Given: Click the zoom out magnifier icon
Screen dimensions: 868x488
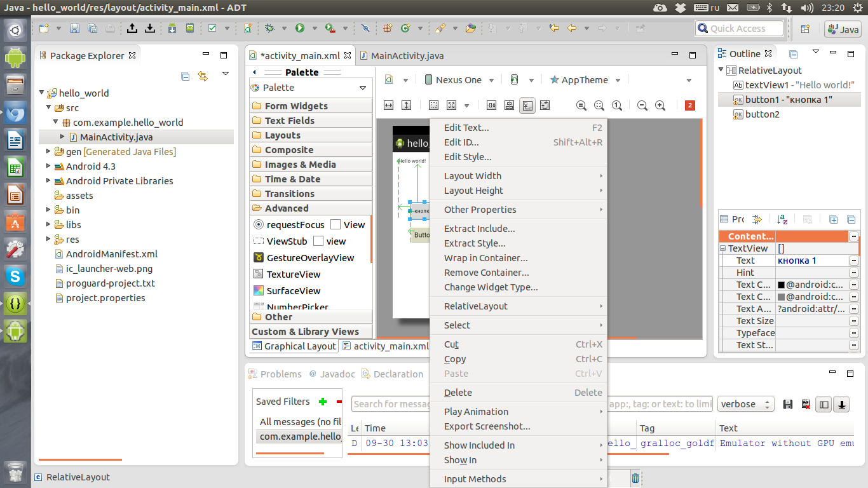Looking at the screenshot, I should point(642,105).
